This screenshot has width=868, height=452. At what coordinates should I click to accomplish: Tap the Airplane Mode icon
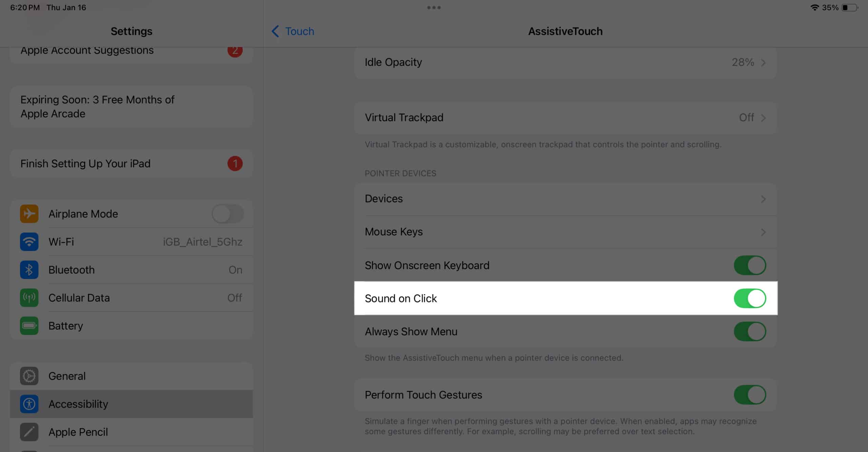point(30,214)
